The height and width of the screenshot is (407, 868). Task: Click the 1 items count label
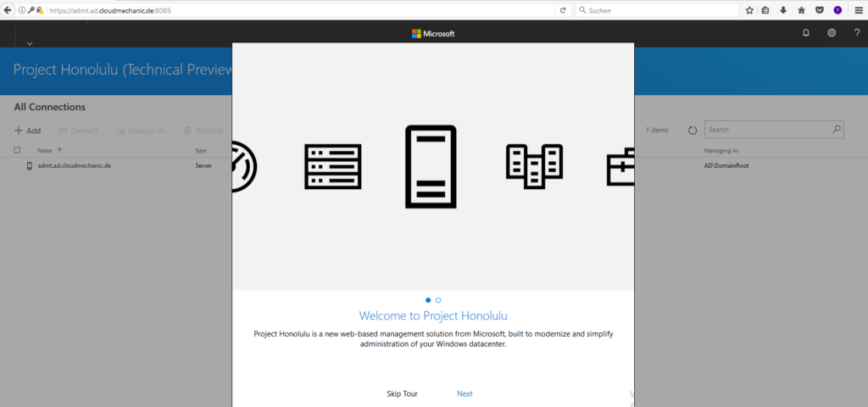(x=657, y=130)
